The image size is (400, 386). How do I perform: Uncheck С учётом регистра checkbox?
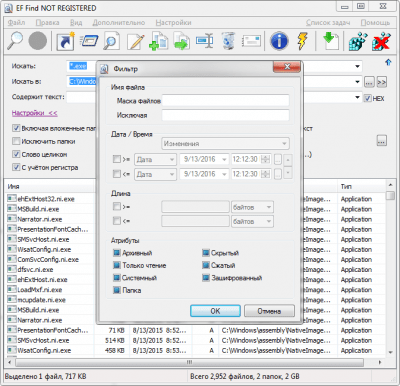click(16, 167)
